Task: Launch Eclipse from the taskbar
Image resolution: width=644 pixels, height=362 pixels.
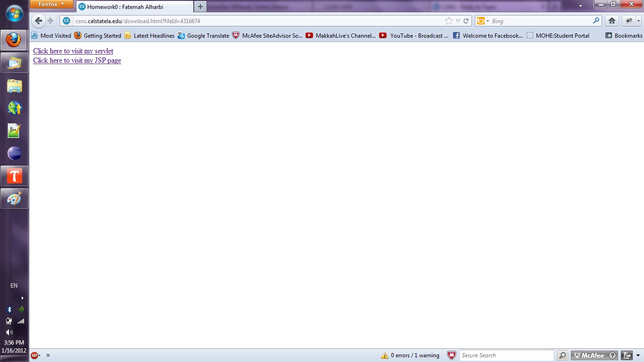Action: [x=15, y=153]
